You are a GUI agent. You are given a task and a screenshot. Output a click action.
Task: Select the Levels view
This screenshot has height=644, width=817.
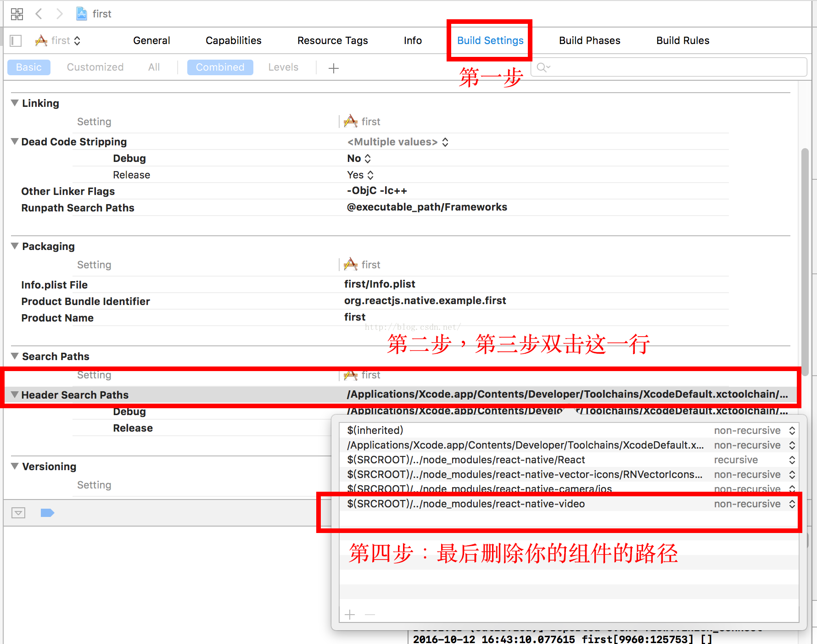pos(283,67)
